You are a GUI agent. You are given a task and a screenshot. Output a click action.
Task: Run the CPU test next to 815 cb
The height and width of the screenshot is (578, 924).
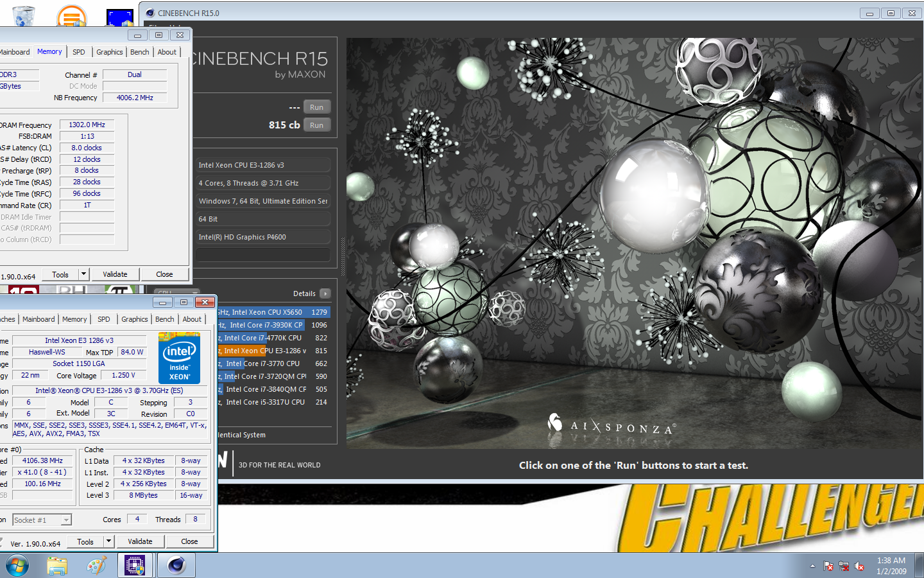(317, 125)
